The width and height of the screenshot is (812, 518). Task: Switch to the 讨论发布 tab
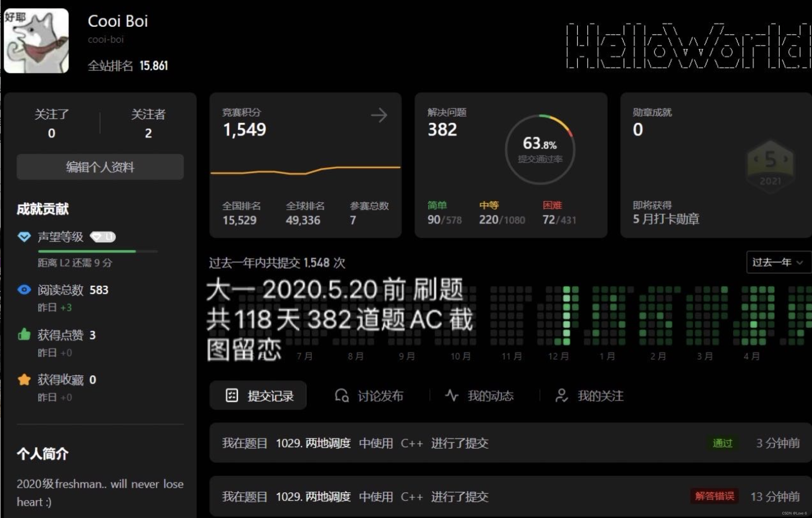click(369, 395)
